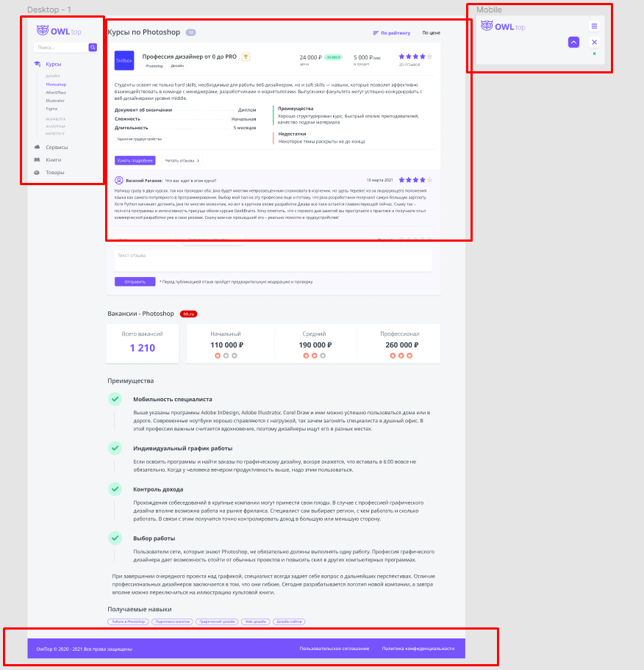Image resolution: width=644 pixels, height=670 pixels.
Task: Click the Web дизайн skill tag
Action: coord(256,622)
